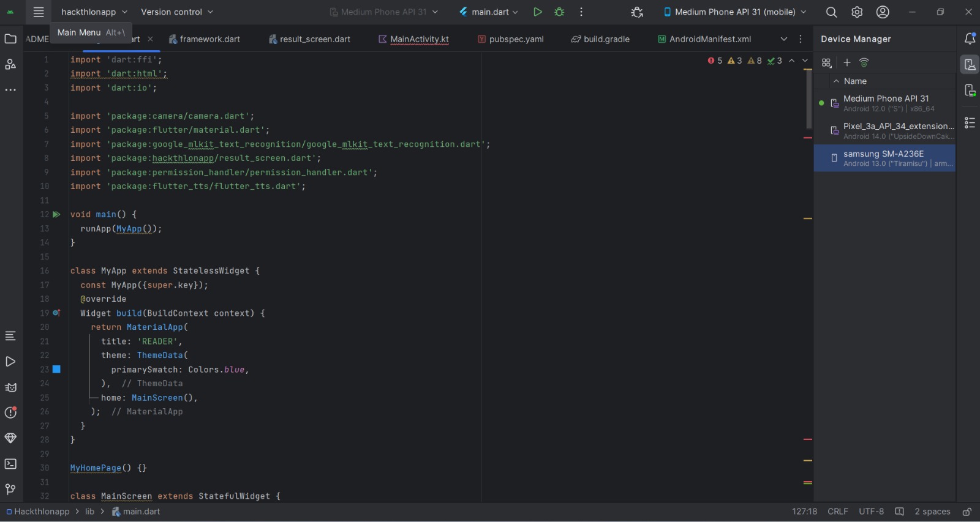Switch to framework.dart tab

(x=205, y=39)
